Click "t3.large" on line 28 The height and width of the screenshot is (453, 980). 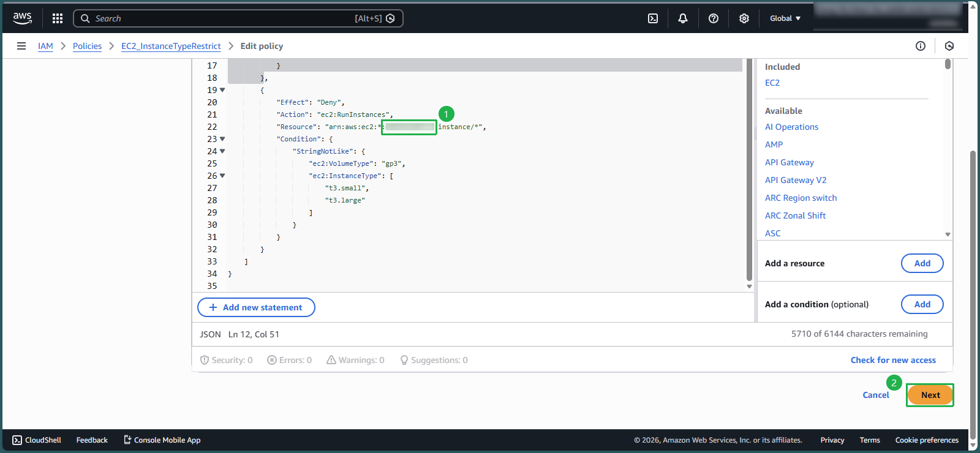pyautogui.click(x=345, y=200)
